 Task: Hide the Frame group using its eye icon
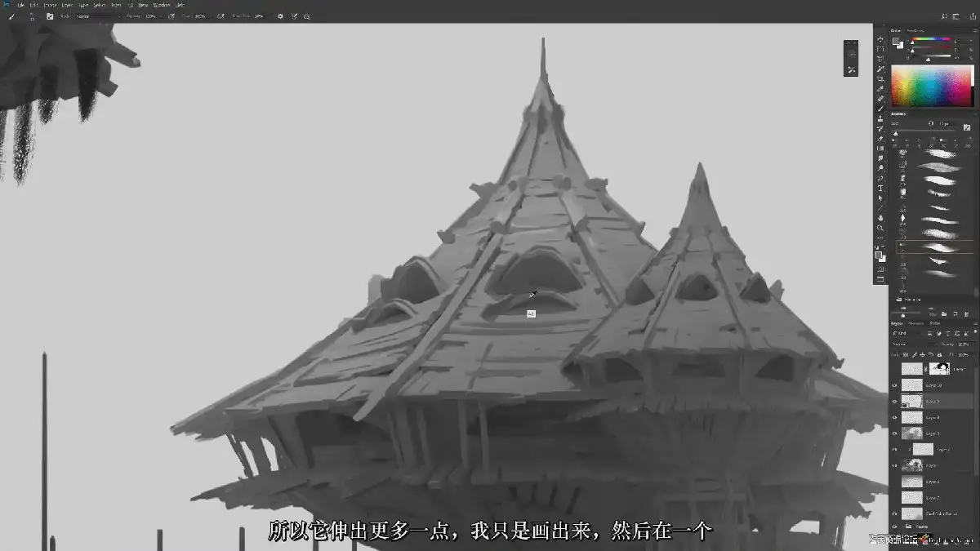[x=894, y=526]
